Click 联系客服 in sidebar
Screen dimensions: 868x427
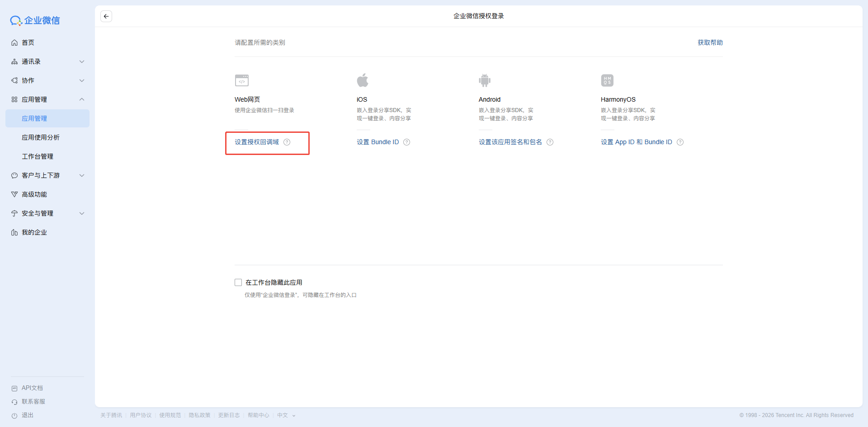coord(33,402)
